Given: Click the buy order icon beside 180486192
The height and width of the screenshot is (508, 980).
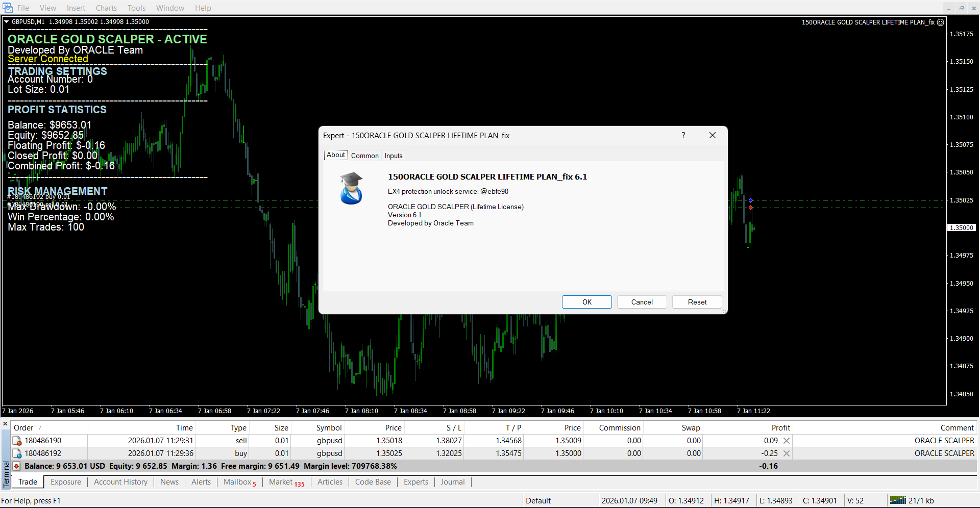Looking at the screenshot, I should click(17, 453).
